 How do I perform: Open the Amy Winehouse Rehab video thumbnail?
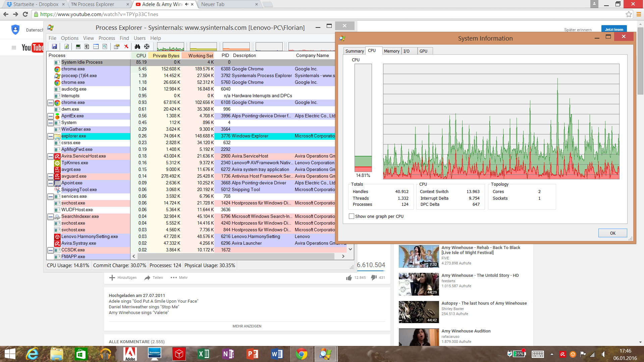pyautogui.click(x=419, y=256)
